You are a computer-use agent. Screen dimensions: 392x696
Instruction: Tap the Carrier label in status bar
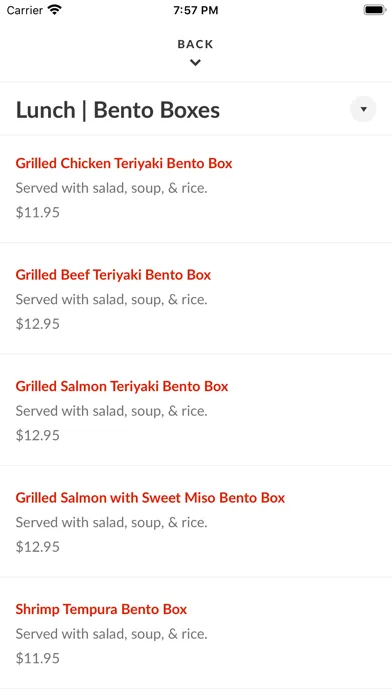[24, 10]
